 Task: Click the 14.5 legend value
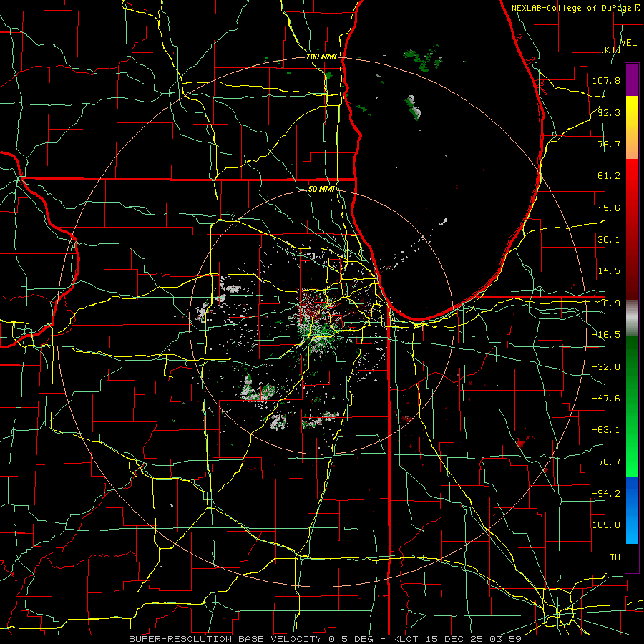(609, 271)
